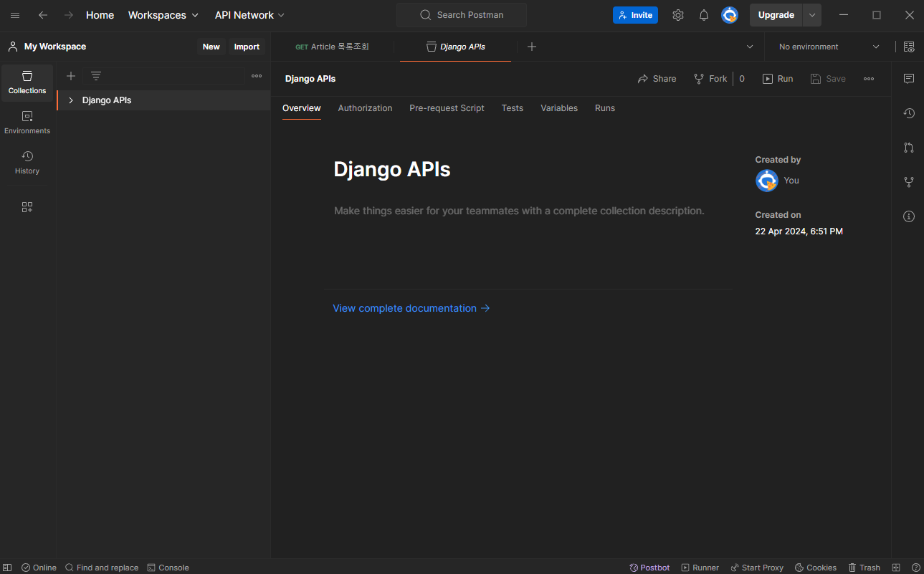
Task: Switch to the Runs tab
Action: 605,108
